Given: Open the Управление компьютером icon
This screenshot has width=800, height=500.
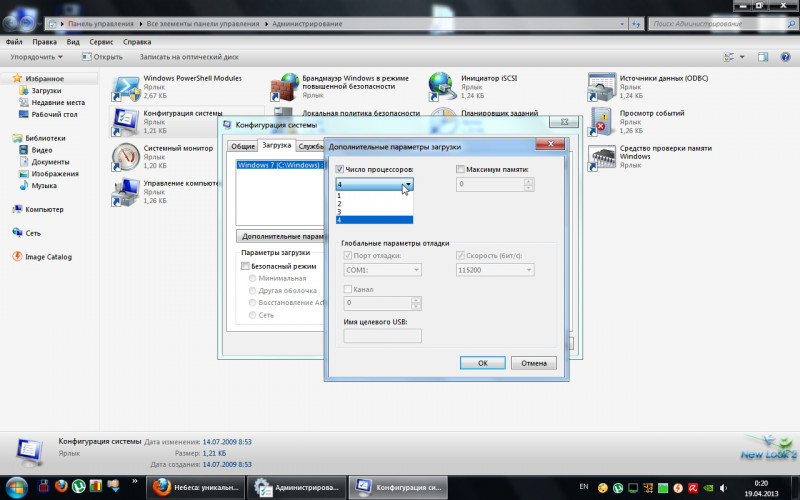Looking at the screenshot, I should 126,192.
